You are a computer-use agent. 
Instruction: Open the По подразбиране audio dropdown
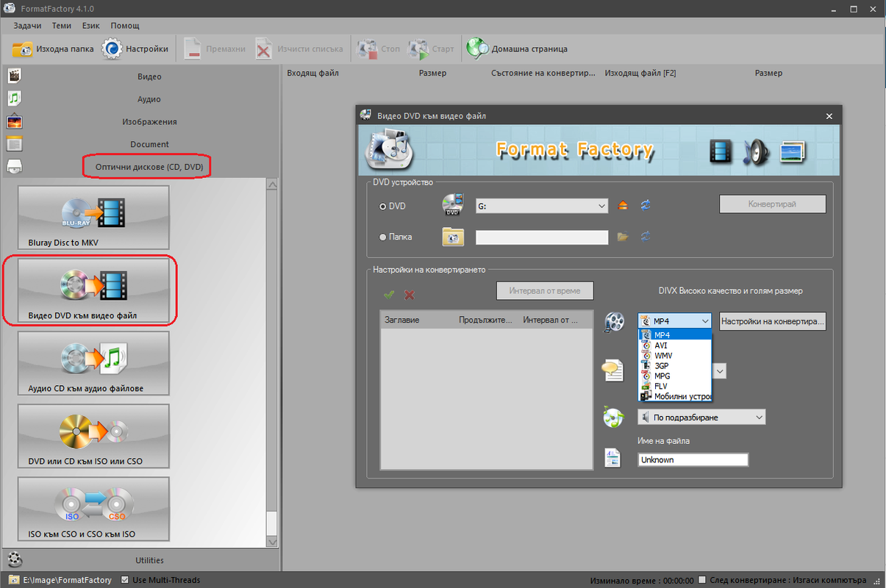(701, 417)
